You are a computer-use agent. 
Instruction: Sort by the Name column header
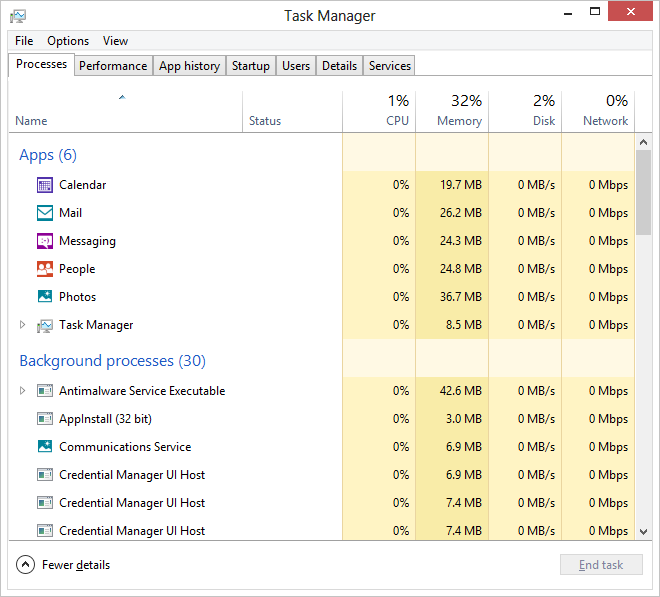(x=125, y=112)
